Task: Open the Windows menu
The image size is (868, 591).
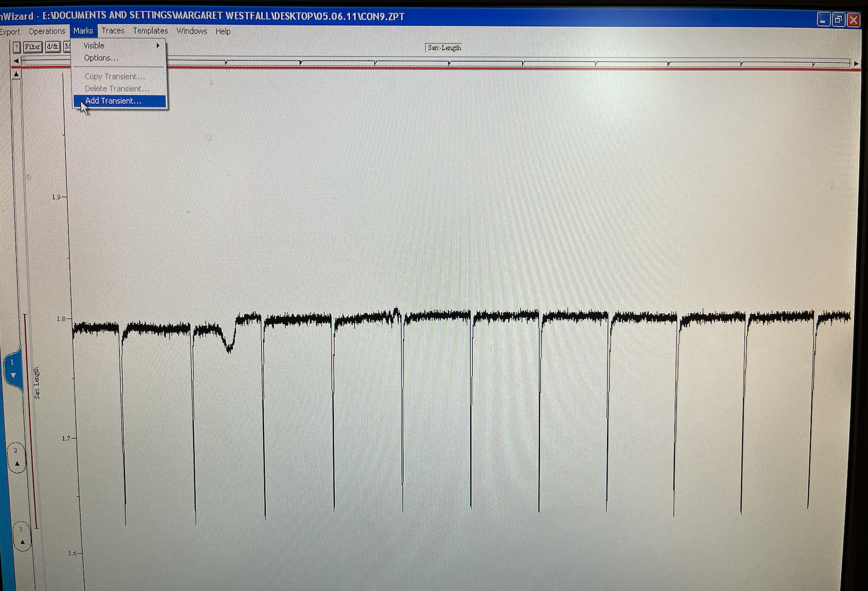Action: (x=192, y=31)
